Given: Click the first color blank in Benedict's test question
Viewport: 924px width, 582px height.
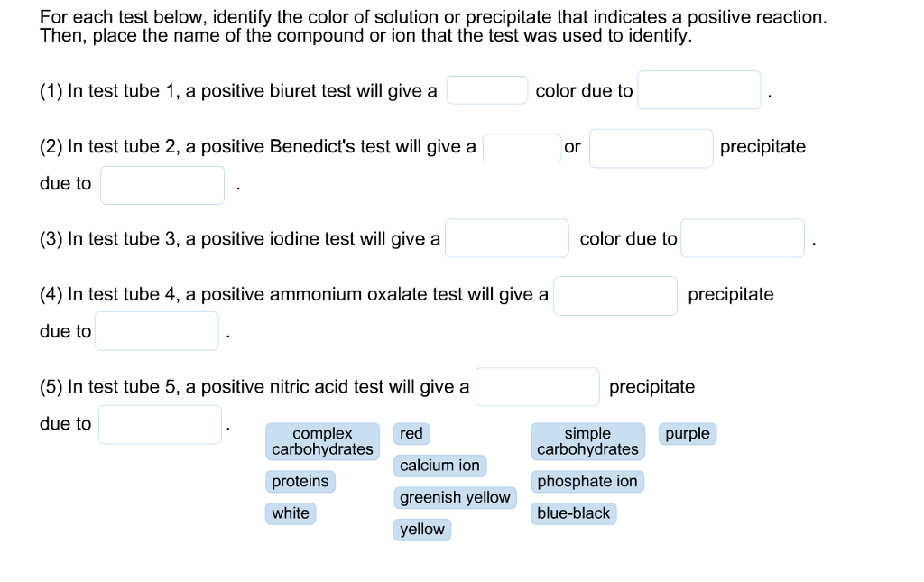Looking at the screenshot, I should (x=522, y=147).
